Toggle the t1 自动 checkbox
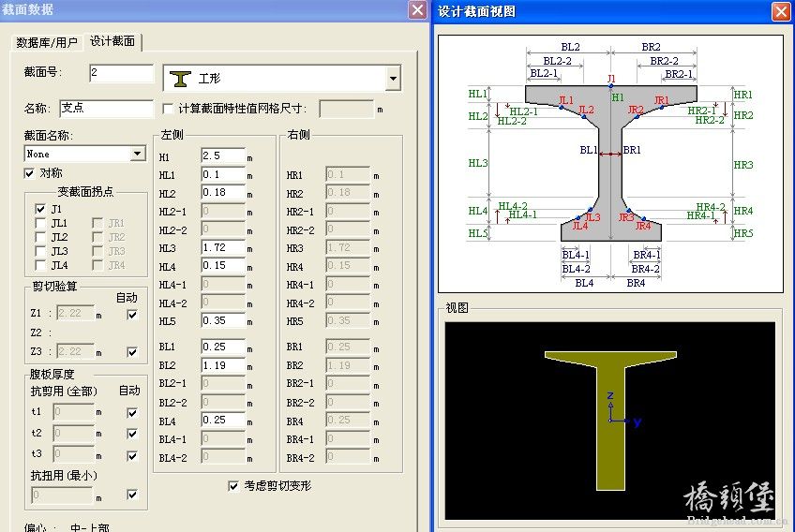The width and height of the screenshot is (795, 532). click(x=132, y=412)
